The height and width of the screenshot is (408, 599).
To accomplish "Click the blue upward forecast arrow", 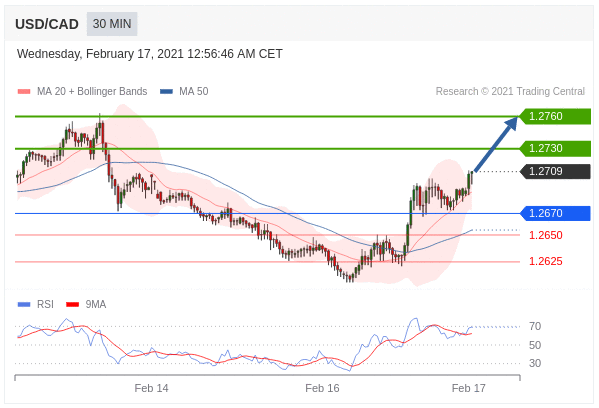I will [496, 144].
